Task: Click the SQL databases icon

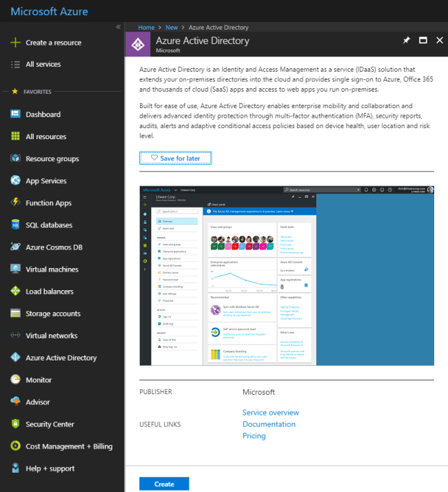Action: [x=15, y=225]
